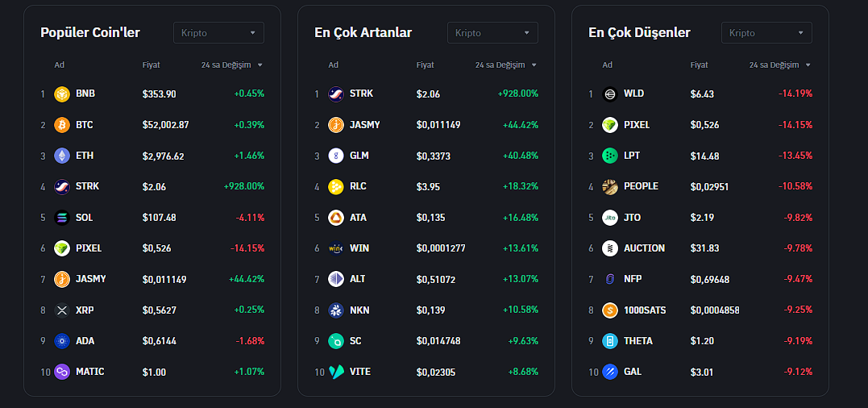Click the Bitcoin BTC orange icon
868x408 pixels.
pyautogui.click(x=62, y=125)
